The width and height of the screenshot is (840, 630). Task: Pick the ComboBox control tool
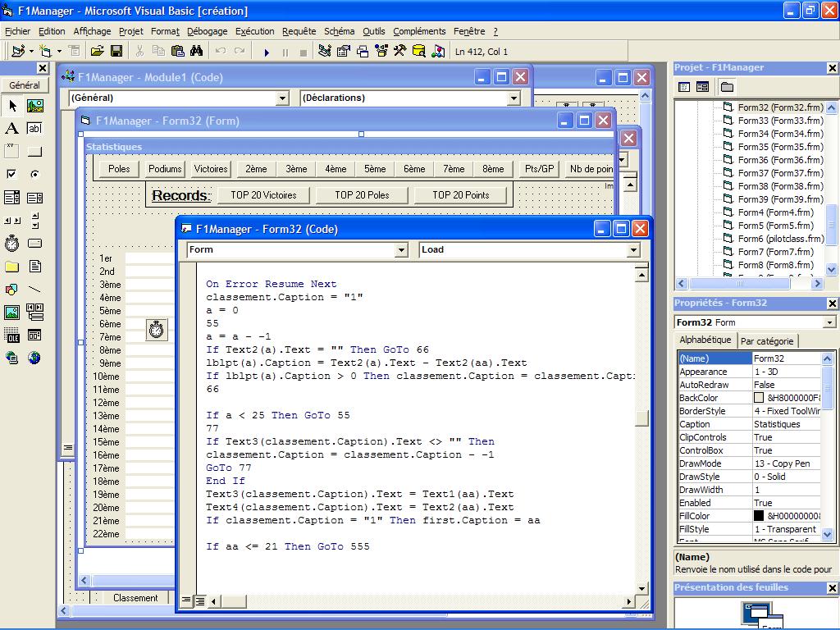tap(11, 198)
